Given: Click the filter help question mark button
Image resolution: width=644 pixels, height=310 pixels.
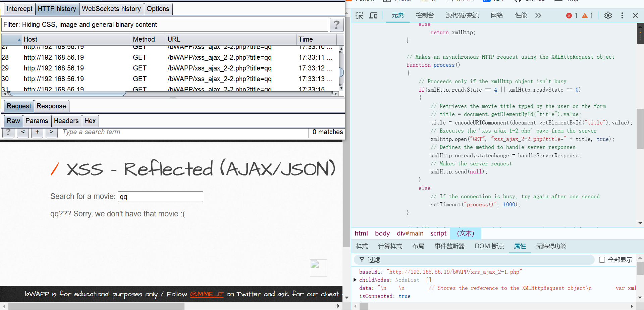Looking at the screenshot, I should pos(336,25).
